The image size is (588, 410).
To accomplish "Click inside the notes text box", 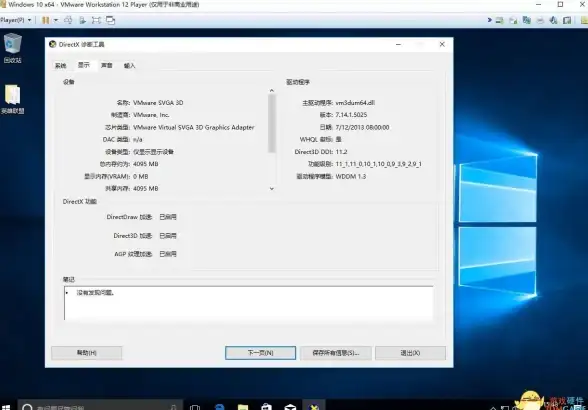I will coord(249,303).
